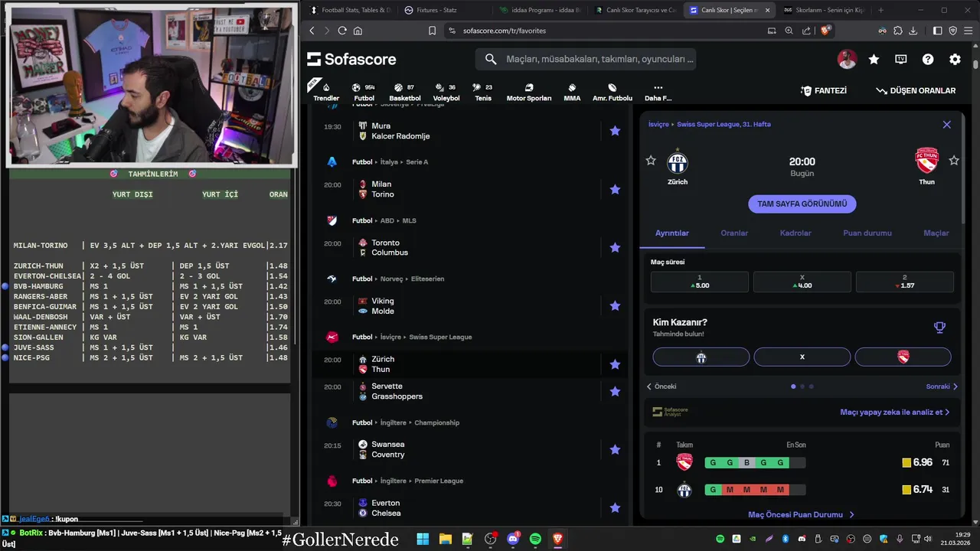The width and height of the screenshot is (980, 551).
Task: Open Maçı yapay zeka ile analiz et
Action: pos(895,412)
